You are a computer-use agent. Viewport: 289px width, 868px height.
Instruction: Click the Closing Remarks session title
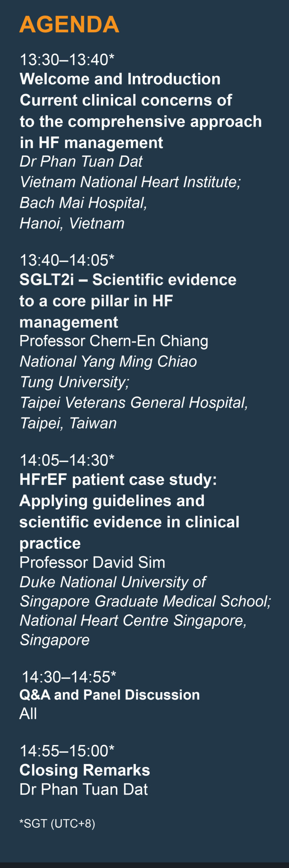click(x=85, y=770)
